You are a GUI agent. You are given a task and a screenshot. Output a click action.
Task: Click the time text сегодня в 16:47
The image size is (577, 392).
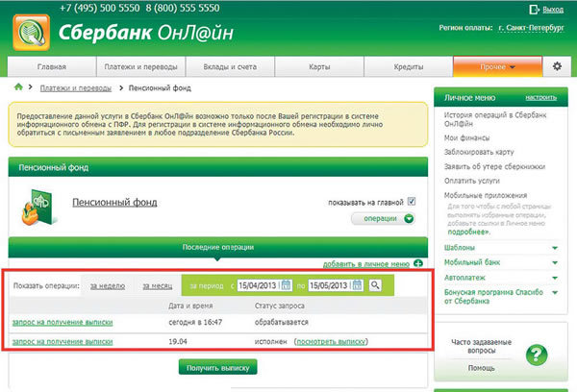(195, 323)
